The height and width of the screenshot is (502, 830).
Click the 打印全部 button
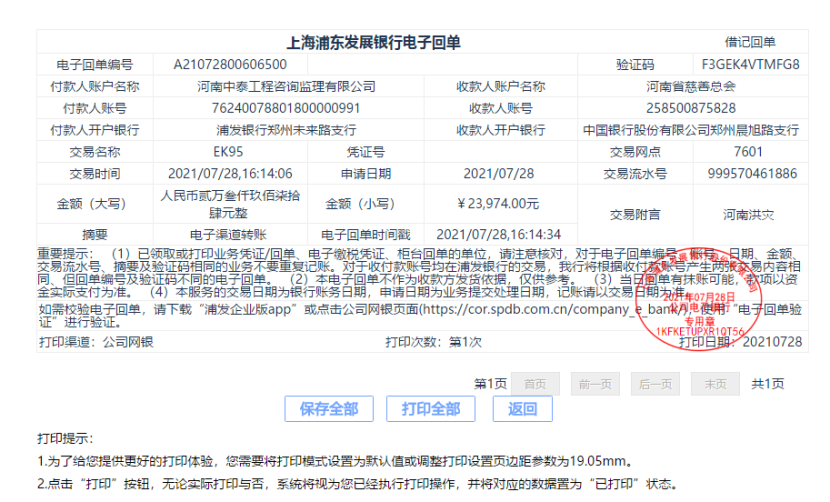click(430, 409)
